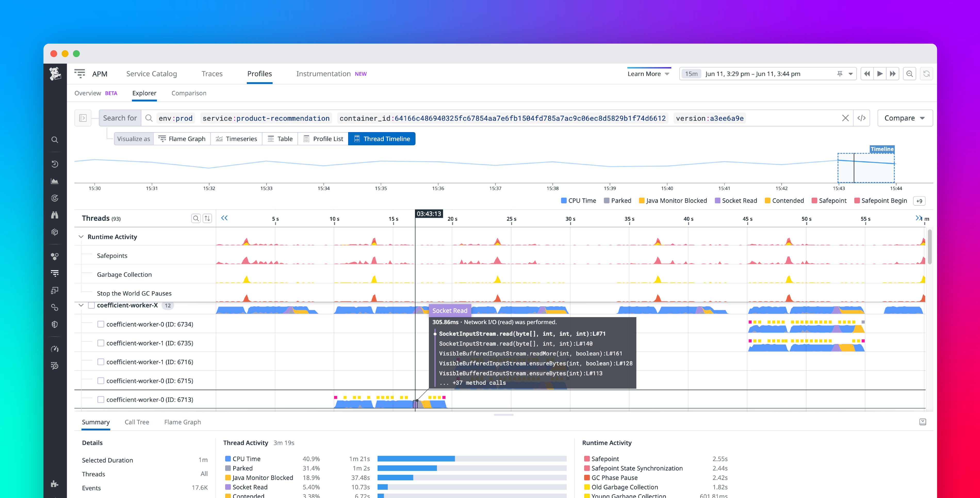
Task: Click the sort icon in the Threads panel
Action: coord(207,218)
